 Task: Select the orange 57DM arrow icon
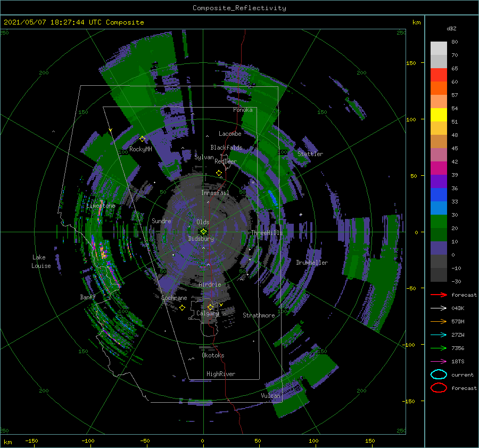click(439, 321)
